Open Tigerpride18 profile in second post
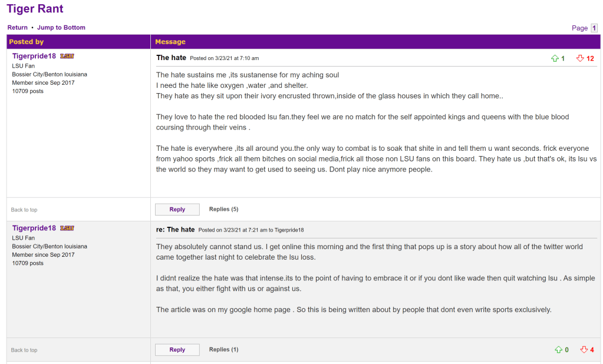This screenshot has height=364, width=603. (34, 228)
